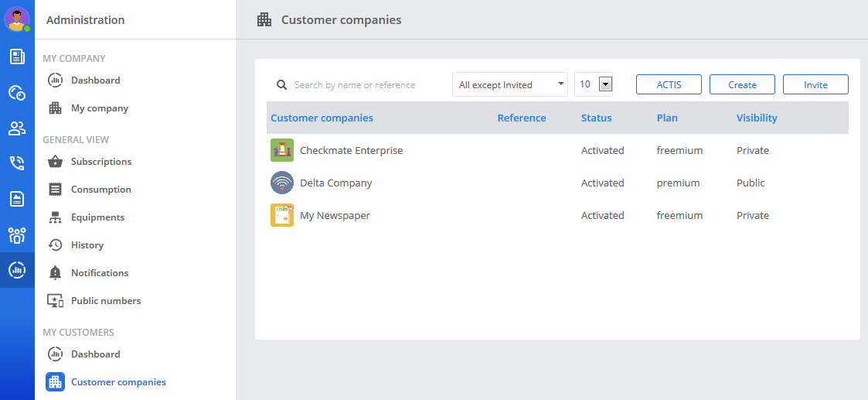This screenshot has width=868, height=400.
Task: Click the search magnifier icon
Action: 282,85
